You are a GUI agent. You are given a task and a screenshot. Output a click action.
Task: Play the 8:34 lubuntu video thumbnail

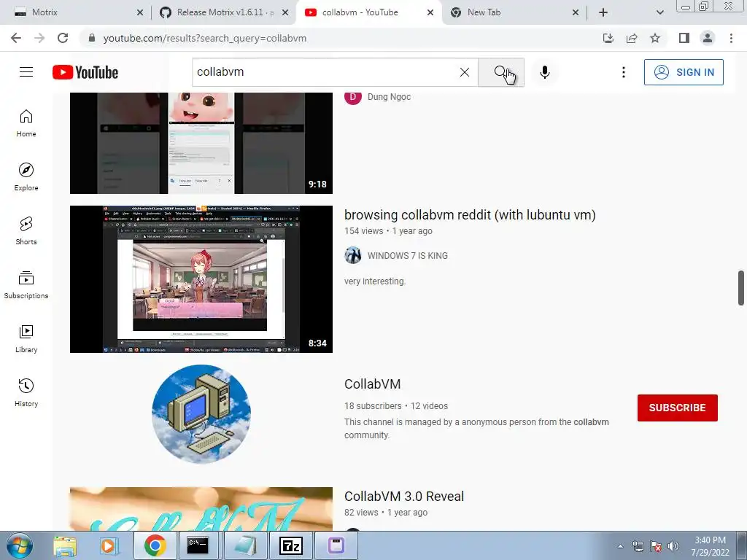click(x=201, y=279)
